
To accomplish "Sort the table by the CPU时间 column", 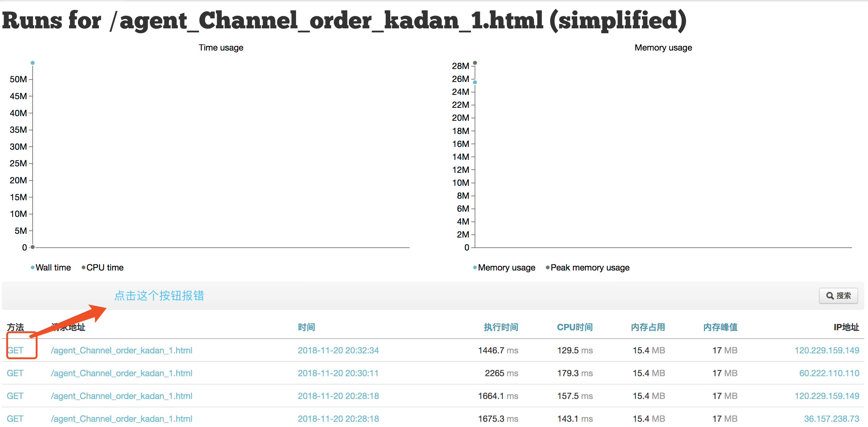I will (575, 327).
